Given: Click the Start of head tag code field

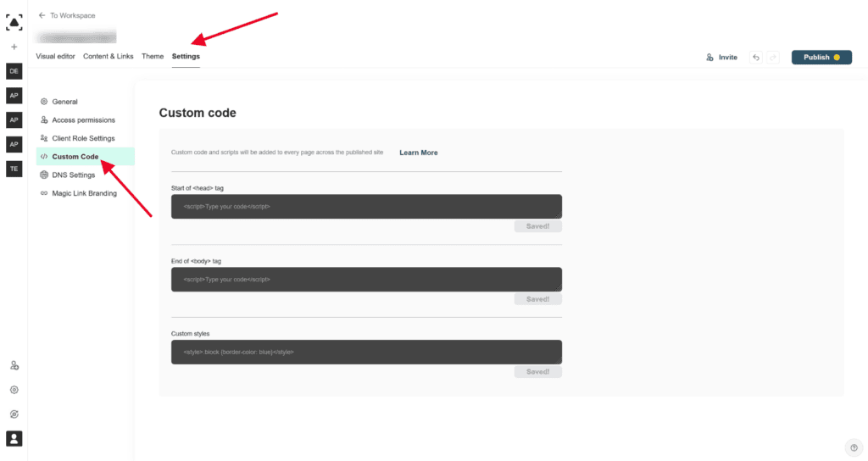Looking at the screenshot, I should [366, 207].
